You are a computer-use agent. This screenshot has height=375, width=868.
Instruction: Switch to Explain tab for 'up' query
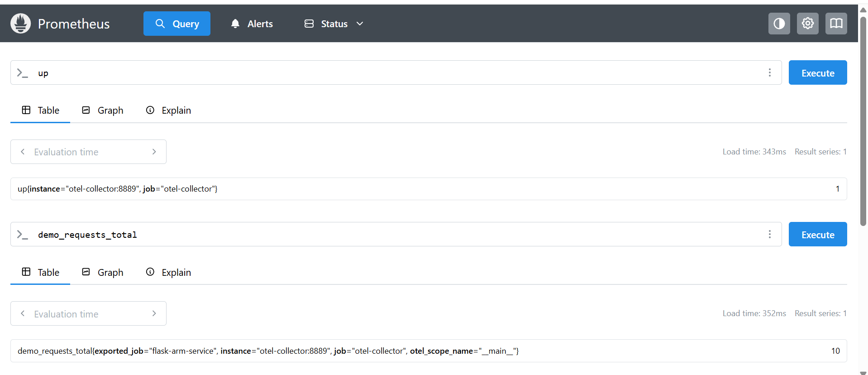pyautogui.click(x=168, y=110)
